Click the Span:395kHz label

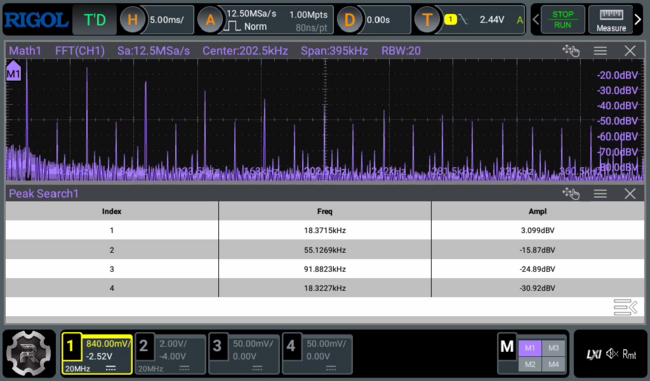click(334, 51)
